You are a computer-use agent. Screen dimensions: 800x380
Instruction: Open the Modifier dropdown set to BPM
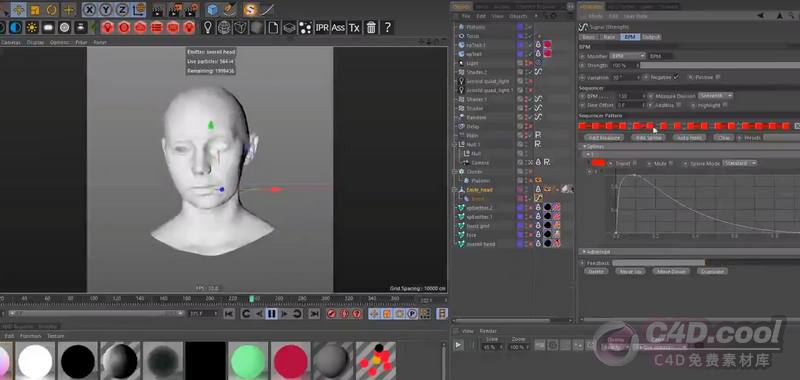[x=628, y=56]
